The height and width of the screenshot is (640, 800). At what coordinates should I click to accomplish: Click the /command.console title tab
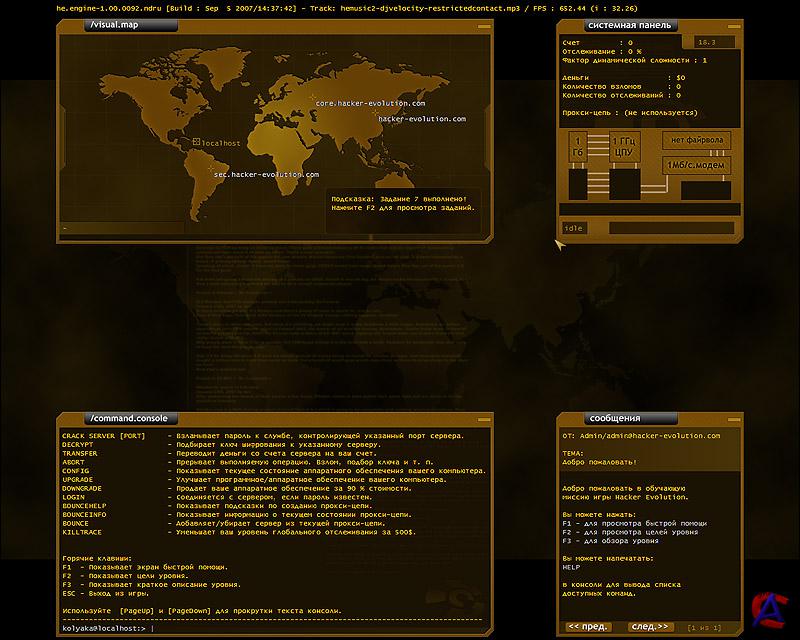click(x=127, y=417)
